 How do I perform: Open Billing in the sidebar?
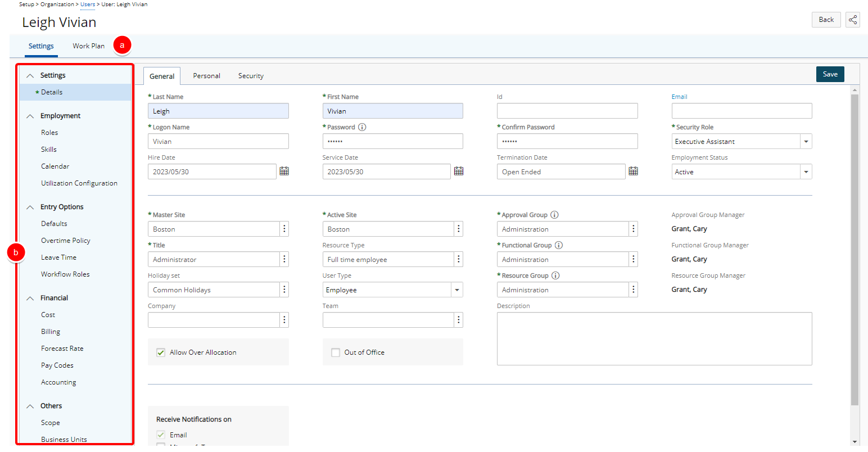[51, 332]
